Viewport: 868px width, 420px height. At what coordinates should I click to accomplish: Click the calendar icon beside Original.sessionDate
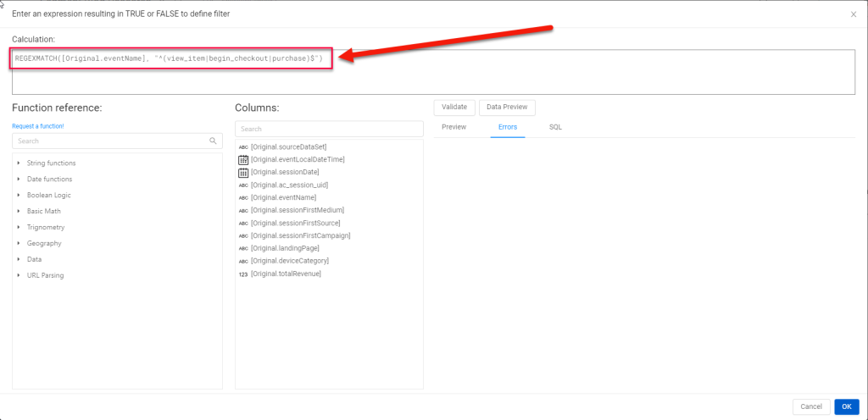pos(243,173)
